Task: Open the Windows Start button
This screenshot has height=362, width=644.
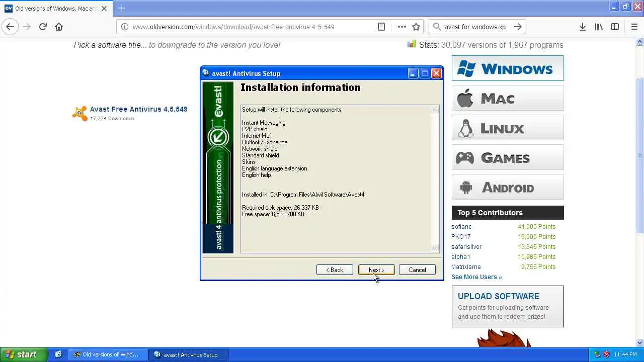Action: pyautogui.click(x=24, y=354)
